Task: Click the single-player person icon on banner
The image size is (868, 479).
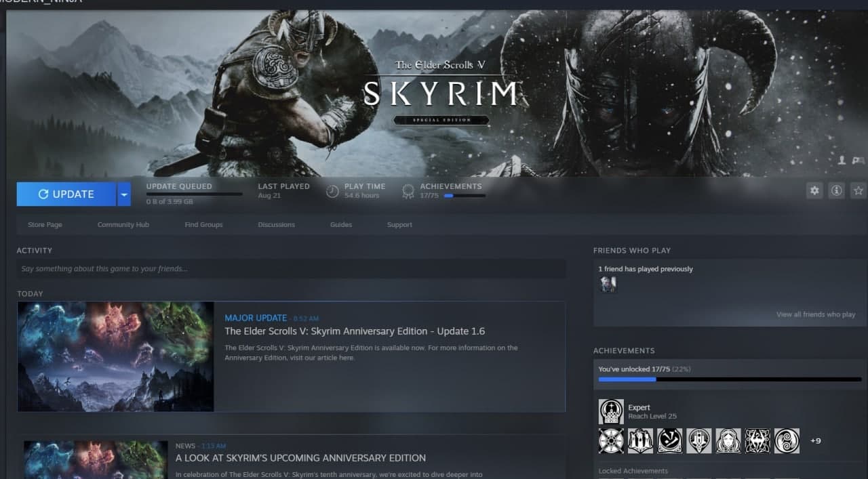Action: coord(842,161)
